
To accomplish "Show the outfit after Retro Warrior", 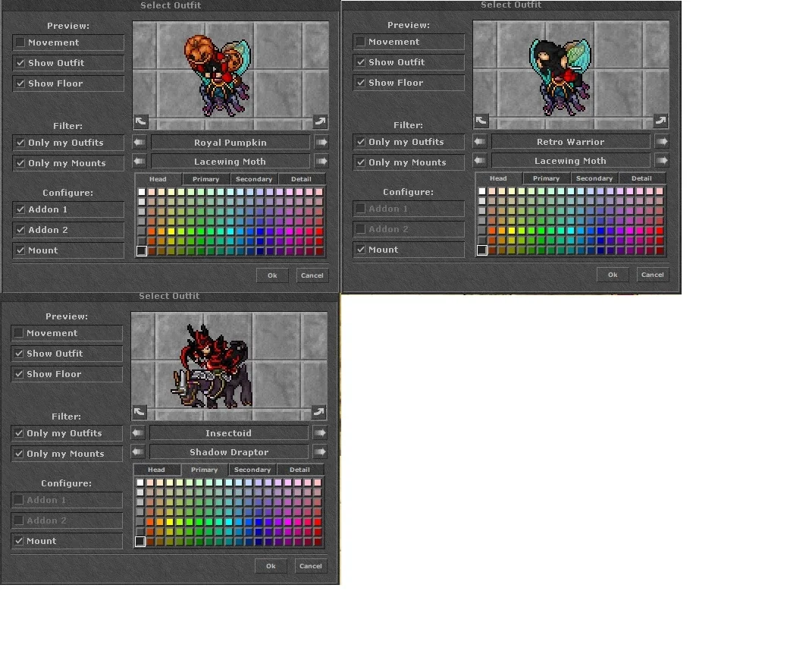I will coord(661,141).
